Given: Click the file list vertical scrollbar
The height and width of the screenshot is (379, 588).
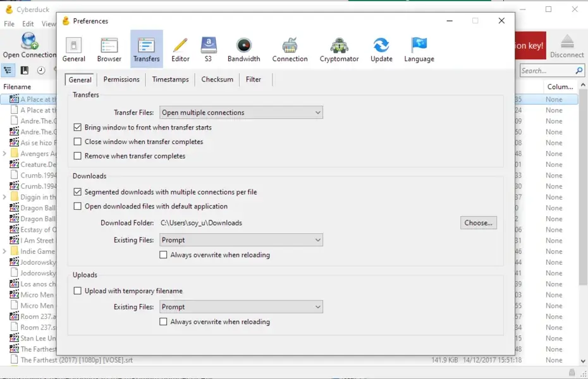Looking at the screenshot, I should click(x=583, y=189).
